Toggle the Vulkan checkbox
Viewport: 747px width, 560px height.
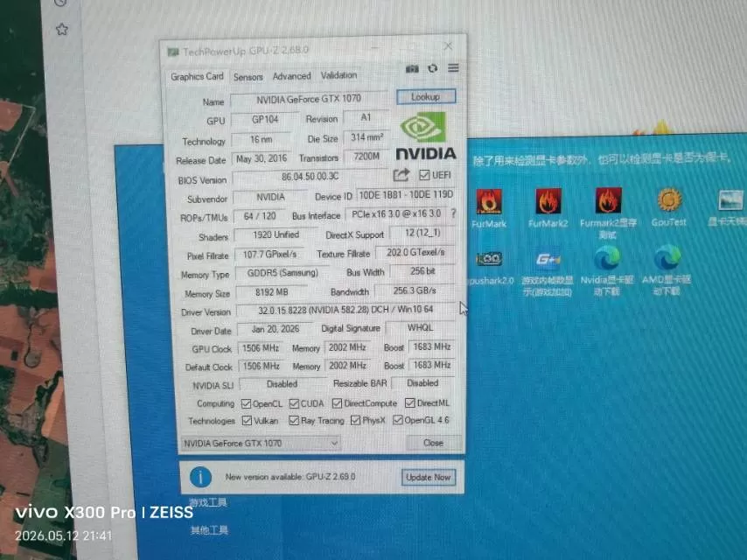click(x=247, y=421)
